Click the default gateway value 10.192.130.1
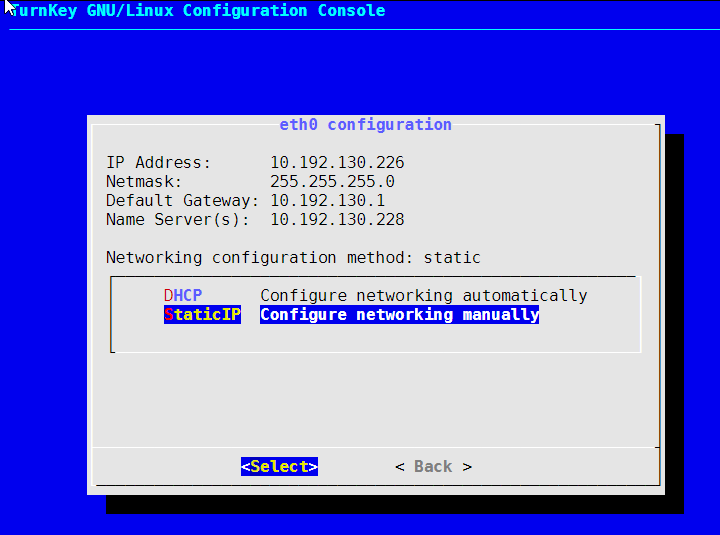 327,201
